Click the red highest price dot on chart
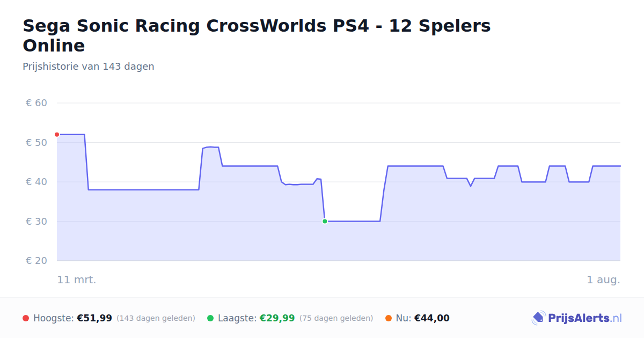Screen dimensions: 644x338 point(57,135)
